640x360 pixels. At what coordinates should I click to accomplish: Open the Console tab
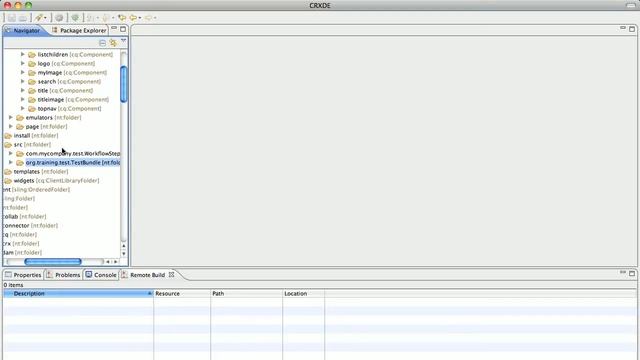click(101, 275)
